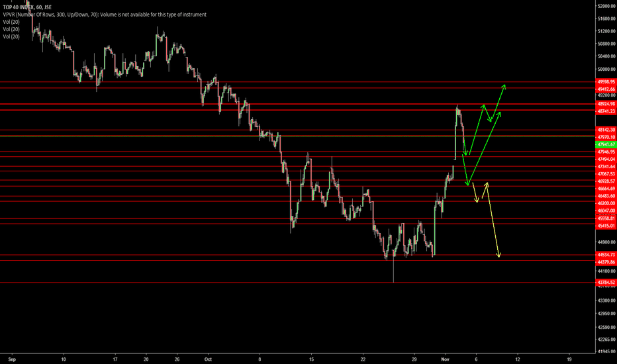Click the Sep label on time axis
617x364 pixels.
pyautogui.click(x=12, y=359)
